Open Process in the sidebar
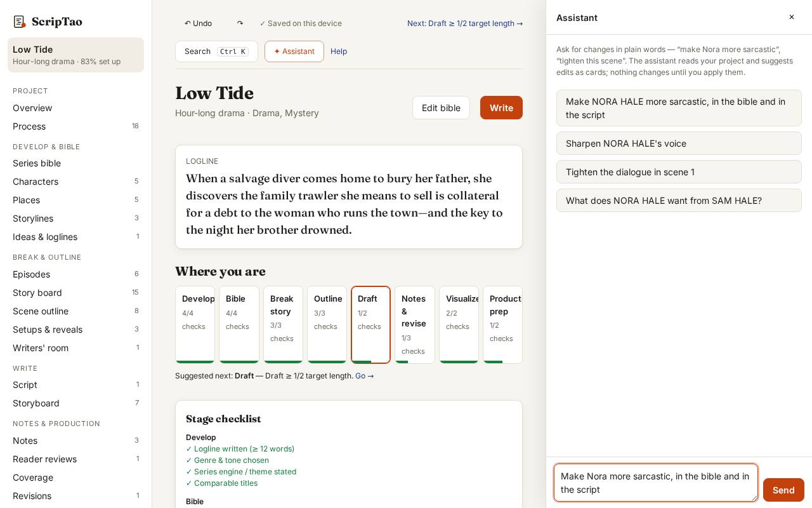Image resolution: width=812 pixels, height=508 pixels. click(x=75, y=126)
